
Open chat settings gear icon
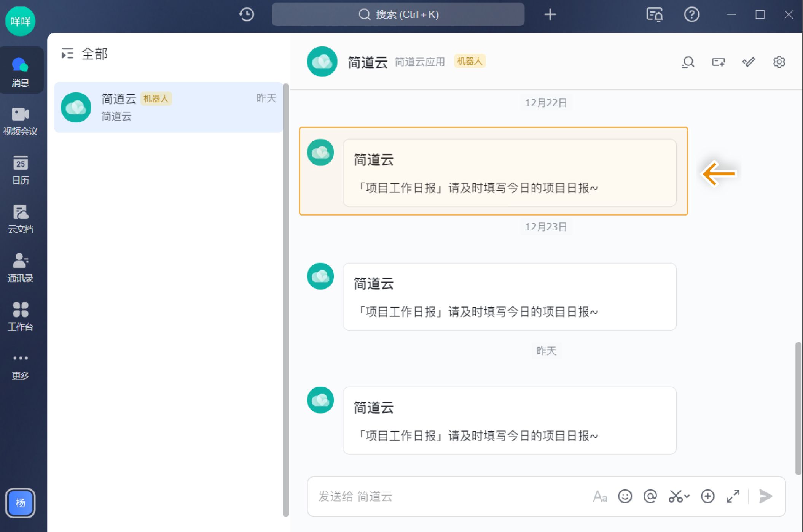(779, 62)
